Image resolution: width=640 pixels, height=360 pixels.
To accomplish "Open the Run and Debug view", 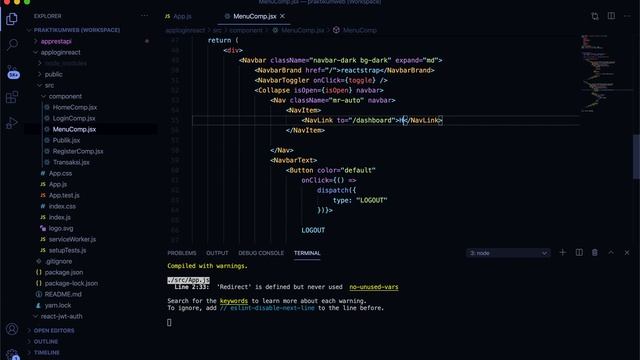I will (x=12, y=123).
